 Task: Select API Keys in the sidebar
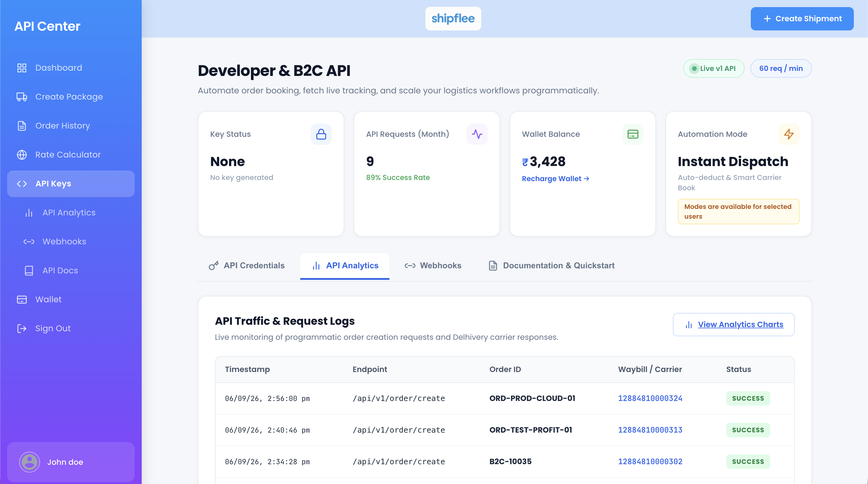point(71,184)
